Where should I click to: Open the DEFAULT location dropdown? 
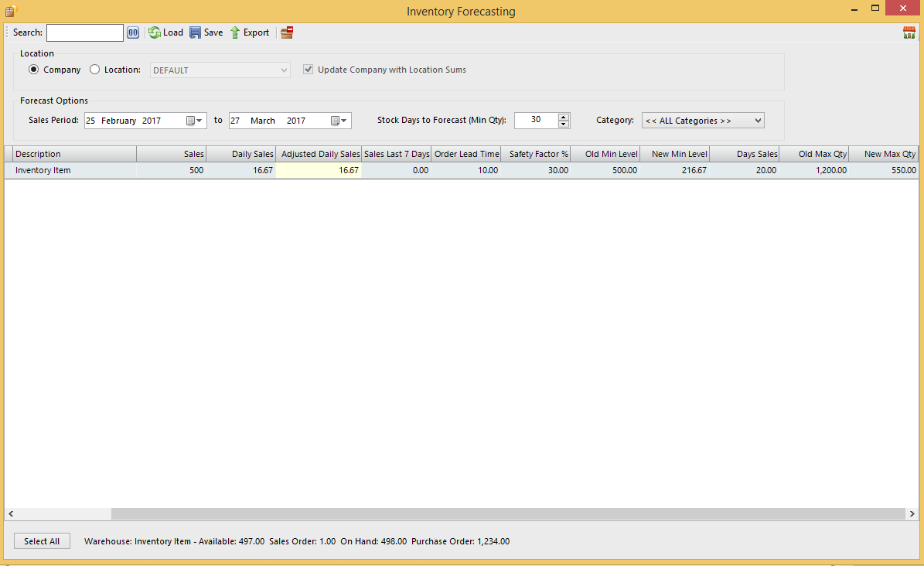coord(284,70)
